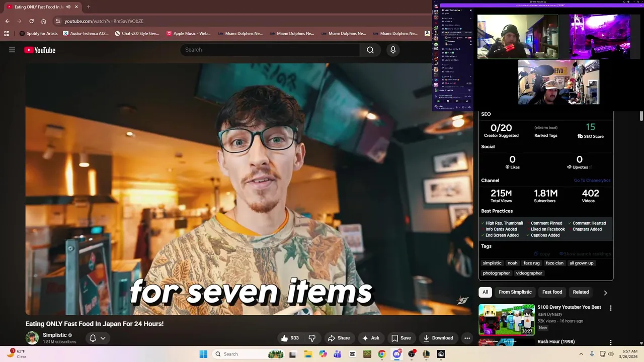Open the volume control in system tray

tap(611, 354)
